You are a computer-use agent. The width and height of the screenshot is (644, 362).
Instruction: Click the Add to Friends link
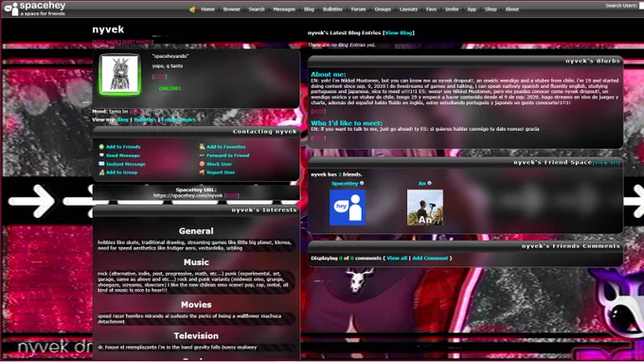pos(123,147)
